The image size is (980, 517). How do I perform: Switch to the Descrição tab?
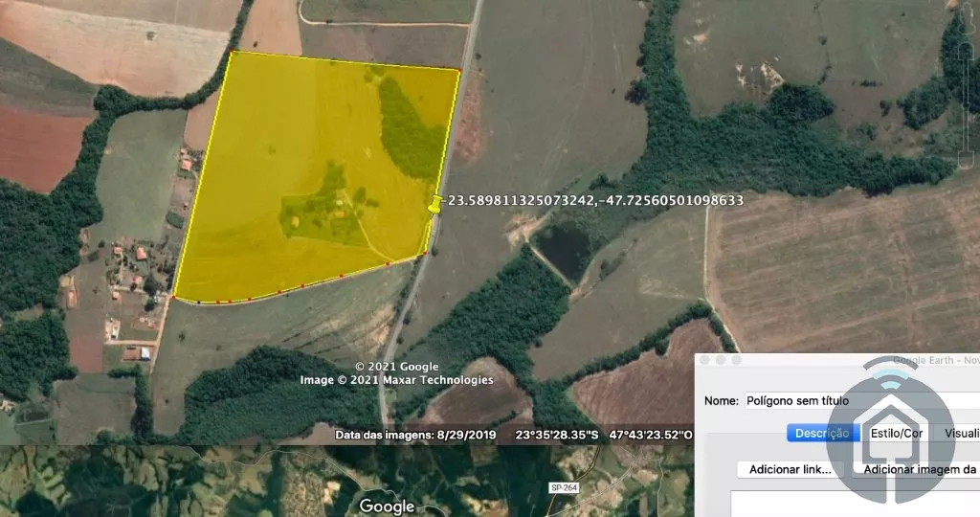coord(822,433)
